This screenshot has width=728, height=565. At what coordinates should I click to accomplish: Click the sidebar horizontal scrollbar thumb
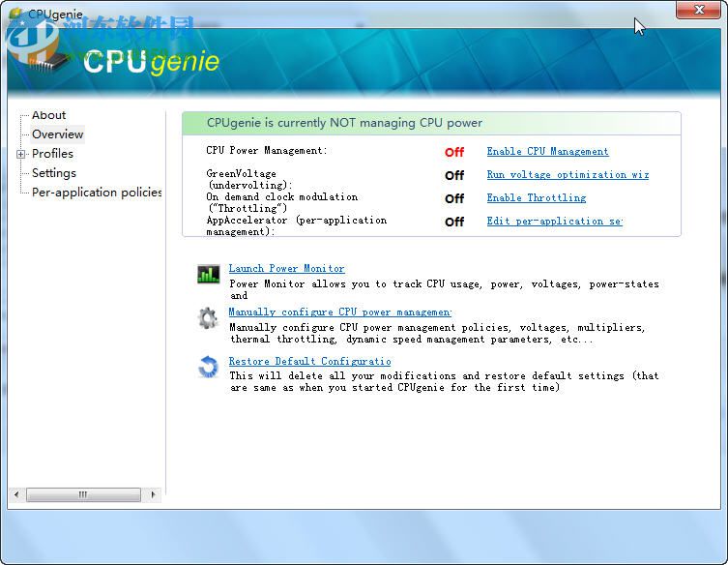(83, 494)
